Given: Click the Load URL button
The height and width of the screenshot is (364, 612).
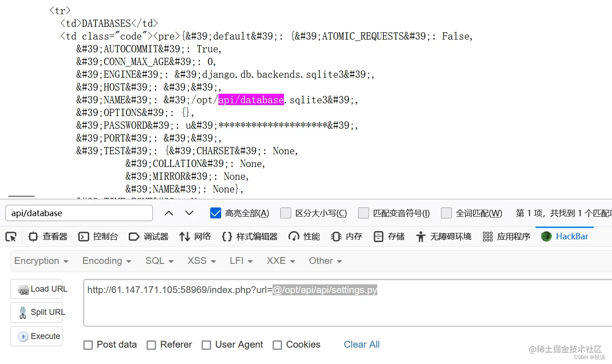Looking at the screenshot, I should coord(37,289).
